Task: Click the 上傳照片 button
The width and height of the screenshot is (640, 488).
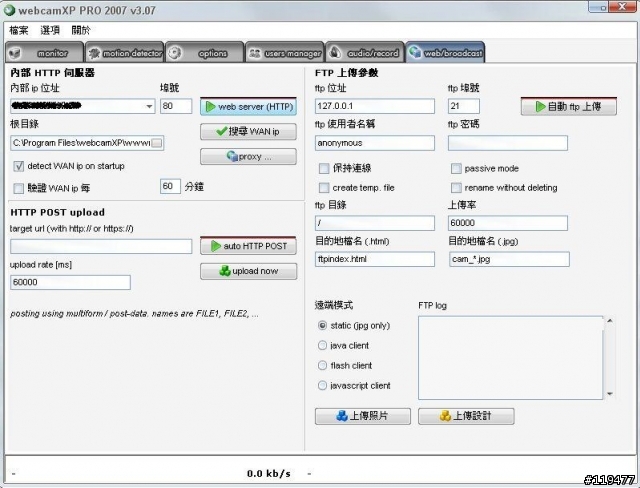Action: click(x=362, y=416)
